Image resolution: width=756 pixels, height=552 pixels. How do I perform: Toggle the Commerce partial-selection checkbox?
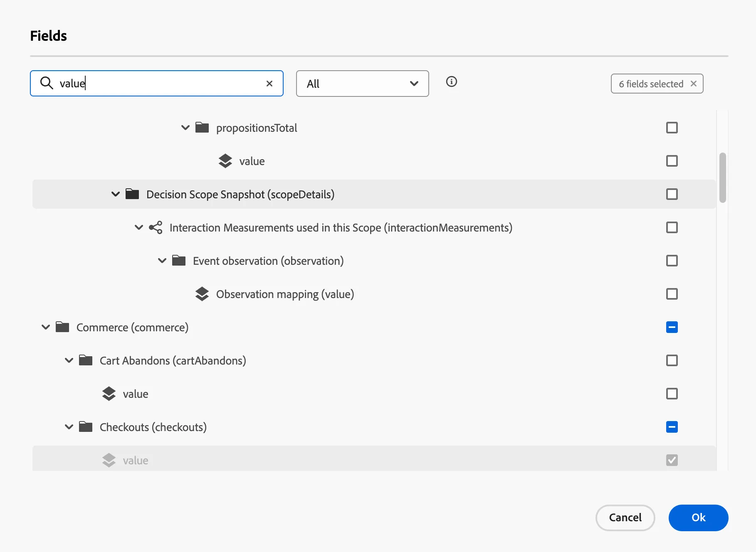(672, 327)
